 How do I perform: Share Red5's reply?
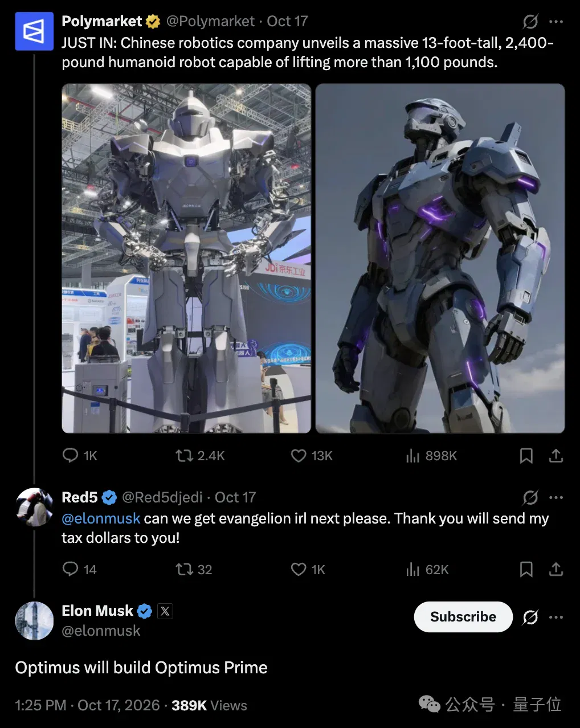click(556, 569)
